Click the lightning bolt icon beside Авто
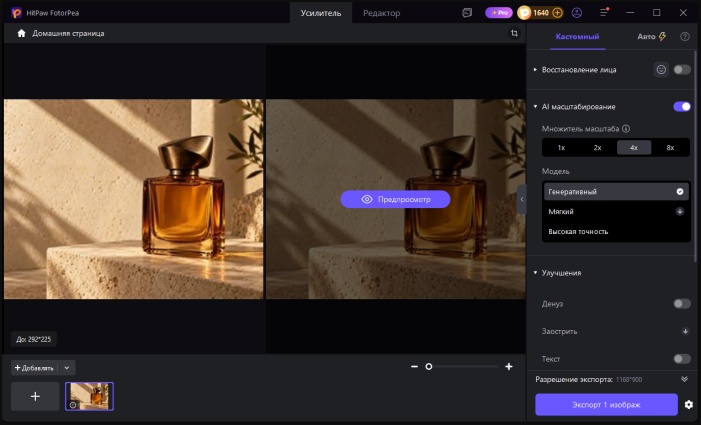This screenshot has width=701, height=425. (662, 37)
